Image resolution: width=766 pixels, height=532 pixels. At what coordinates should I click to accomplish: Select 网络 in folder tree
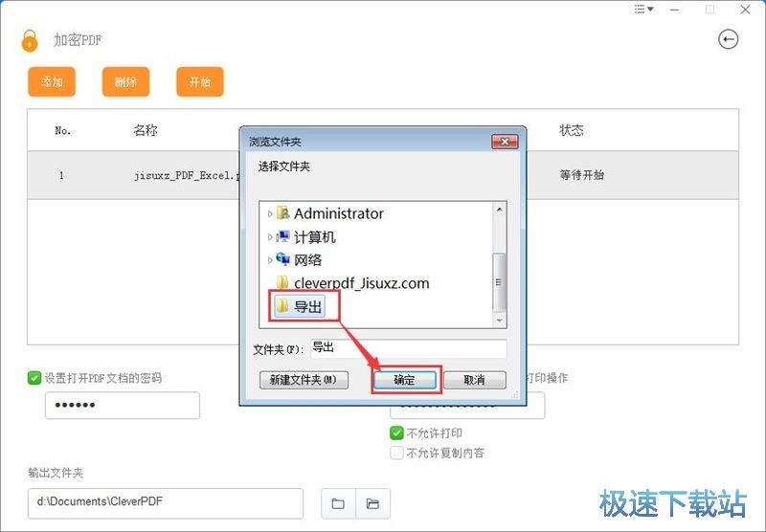(307, 260)
